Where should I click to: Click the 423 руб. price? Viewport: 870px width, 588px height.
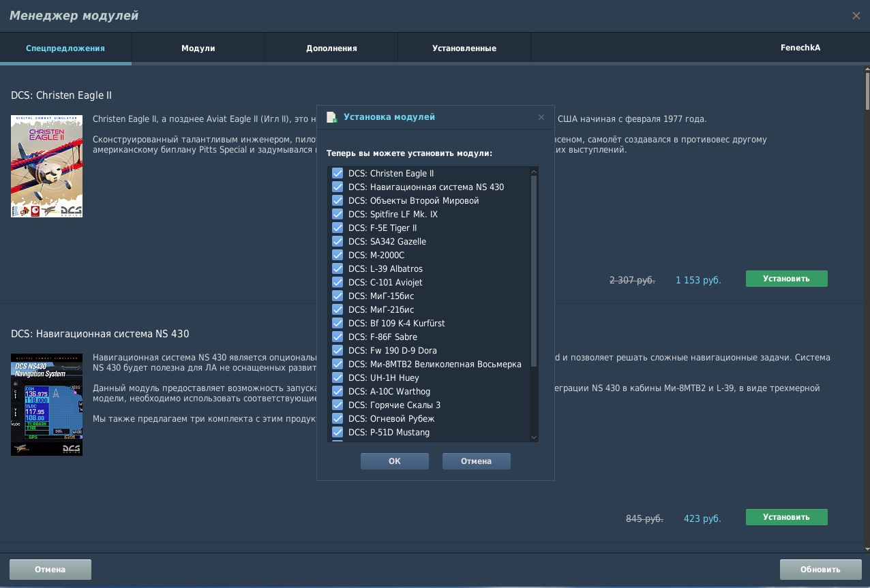(702, 519)
